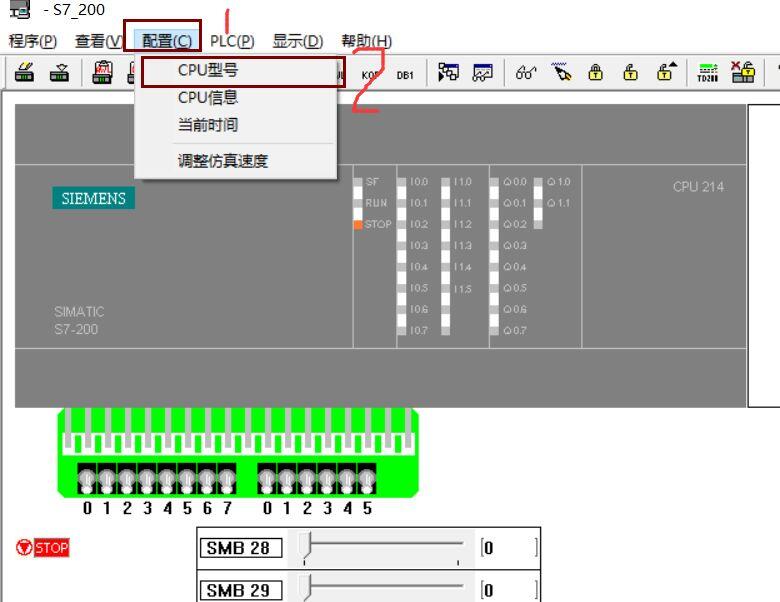Viewport: 780px width, 602px height.
Task: Click the Q0.7 output indicator
Action: coord(493,330)
